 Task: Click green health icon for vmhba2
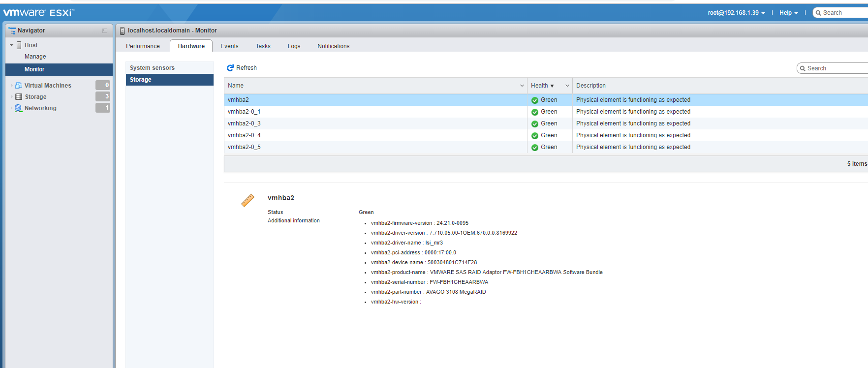tap(535, 100)
